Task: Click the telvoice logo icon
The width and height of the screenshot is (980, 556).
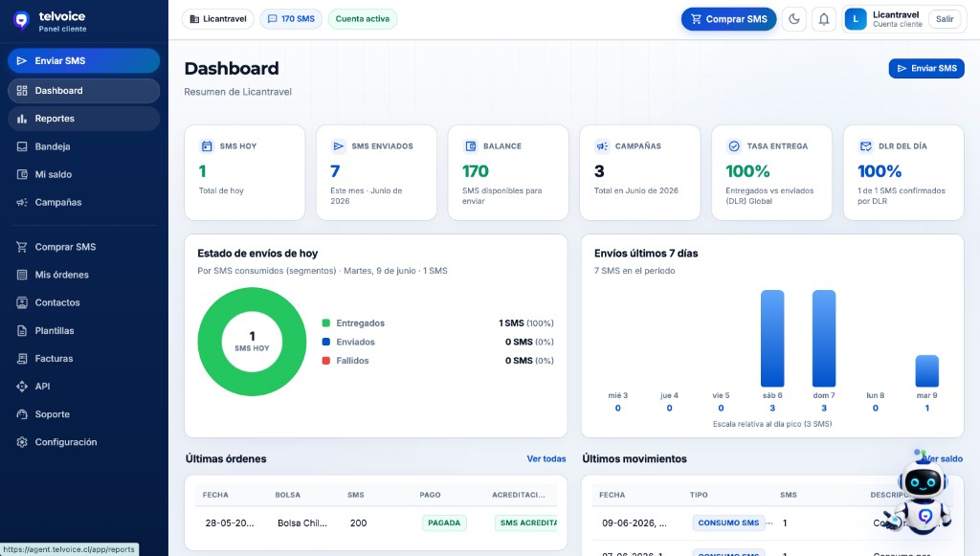Action: [x=21, y=21]
